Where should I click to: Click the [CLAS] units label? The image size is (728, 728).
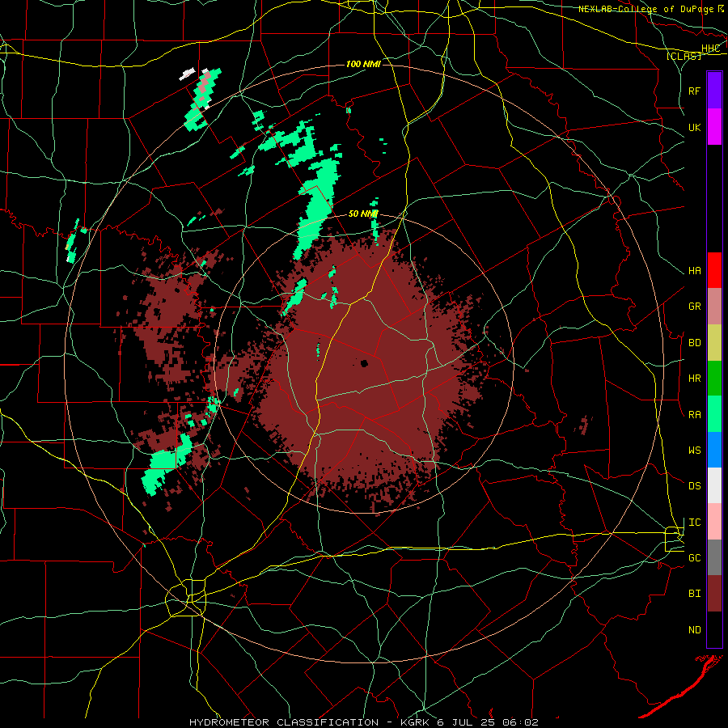tap(684, 56)
